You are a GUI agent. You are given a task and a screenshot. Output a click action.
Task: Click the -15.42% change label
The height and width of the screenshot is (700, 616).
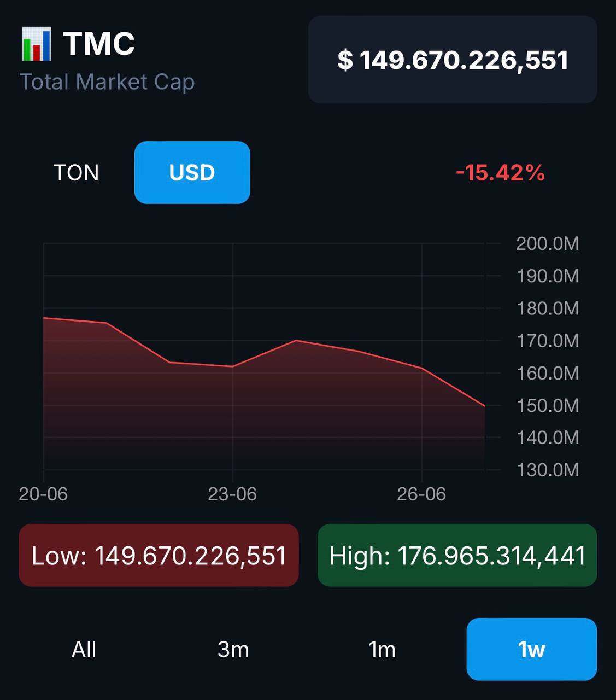[500, 173]
